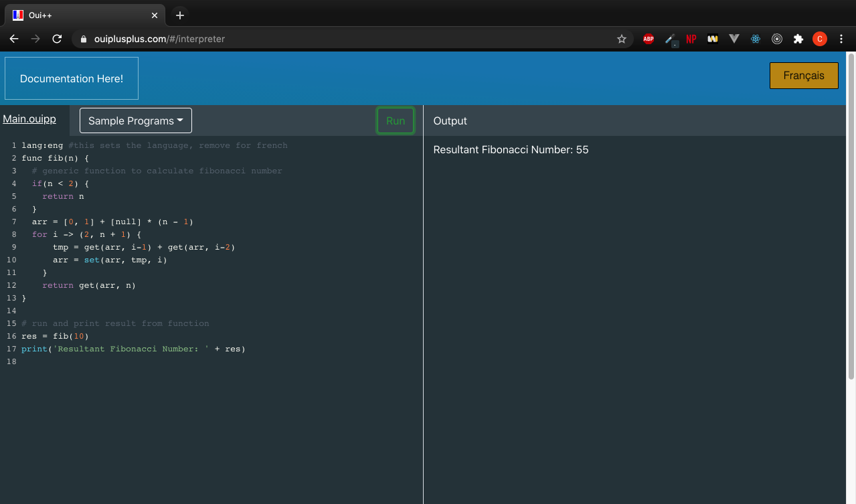Click the print statement on line 17
The height and width of the screenshot is (504, 856).
point(133,349)
